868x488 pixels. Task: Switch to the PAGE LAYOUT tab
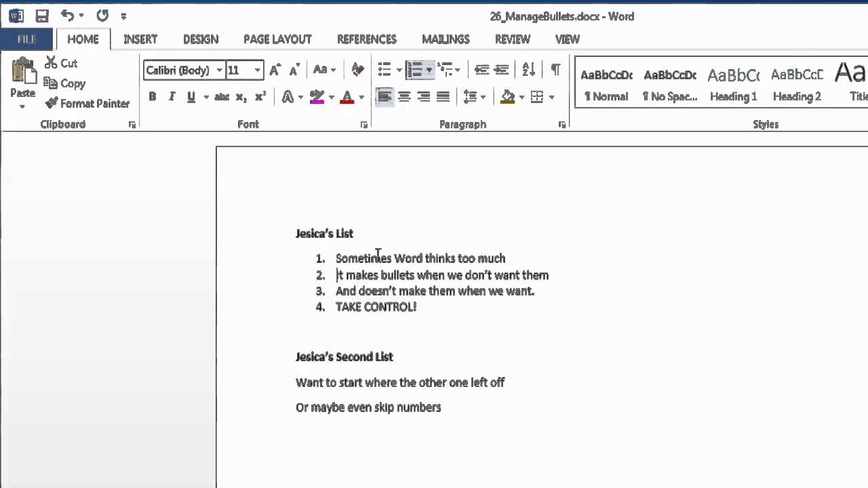[x=277, y=39]
